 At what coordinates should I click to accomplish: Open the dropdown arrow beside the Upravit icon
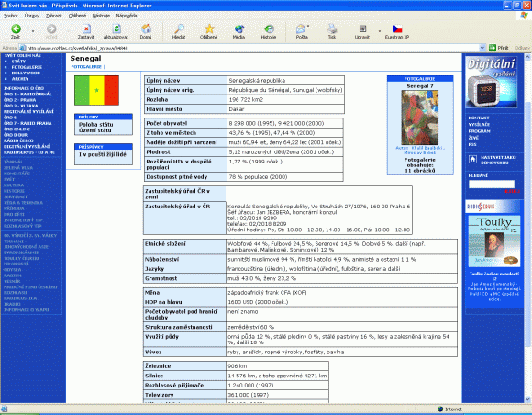point(380,31)
